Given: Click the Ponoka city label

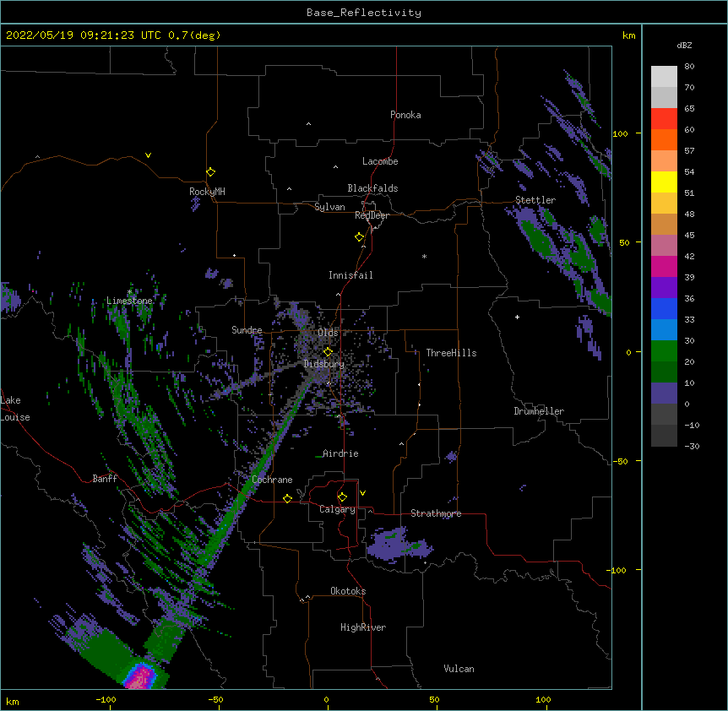Looking at the screenshot, I should (405, 115).
